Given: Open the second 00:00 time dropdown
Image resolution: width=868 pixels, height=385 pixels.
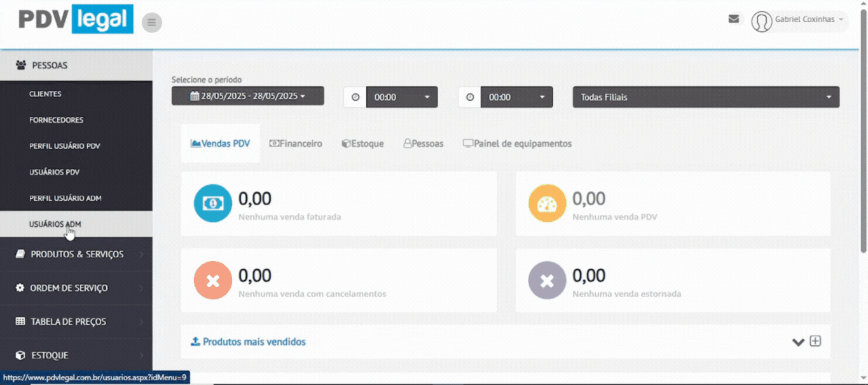Looking at the screenshot, I should click(x=516, y=97).
